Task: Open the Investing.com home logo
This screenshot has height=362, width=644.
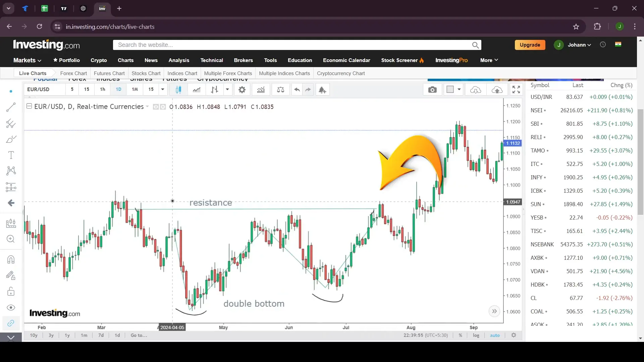Action: coord(46,45)
